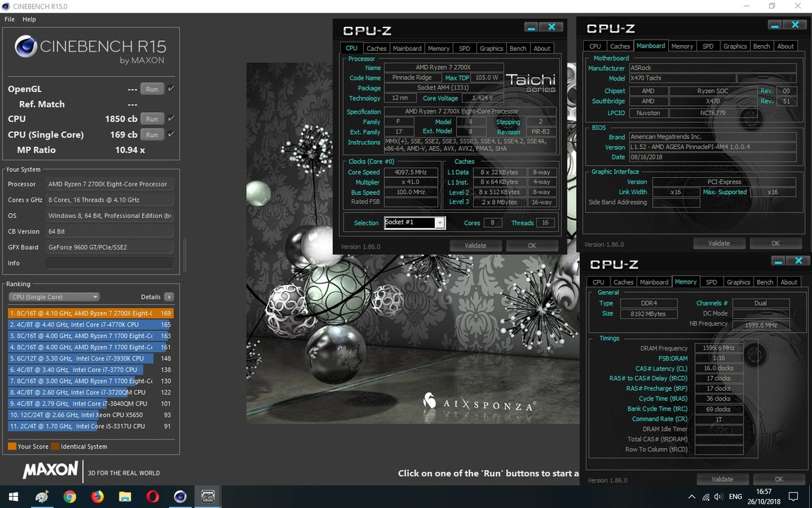This screenshot has width=812, height=508.
Task: Click the AIXSPONZA logo on the render
Action: (x=479, y=403)
